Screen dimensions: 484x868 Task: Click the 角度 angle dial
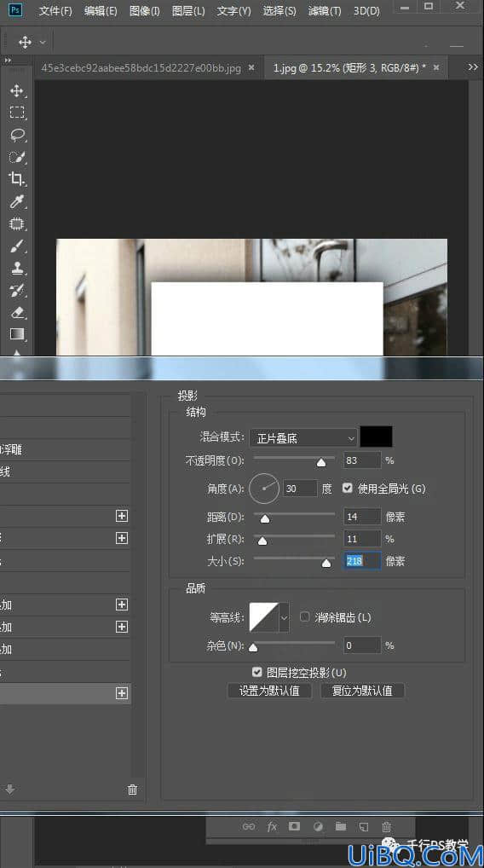click(264, 489)
